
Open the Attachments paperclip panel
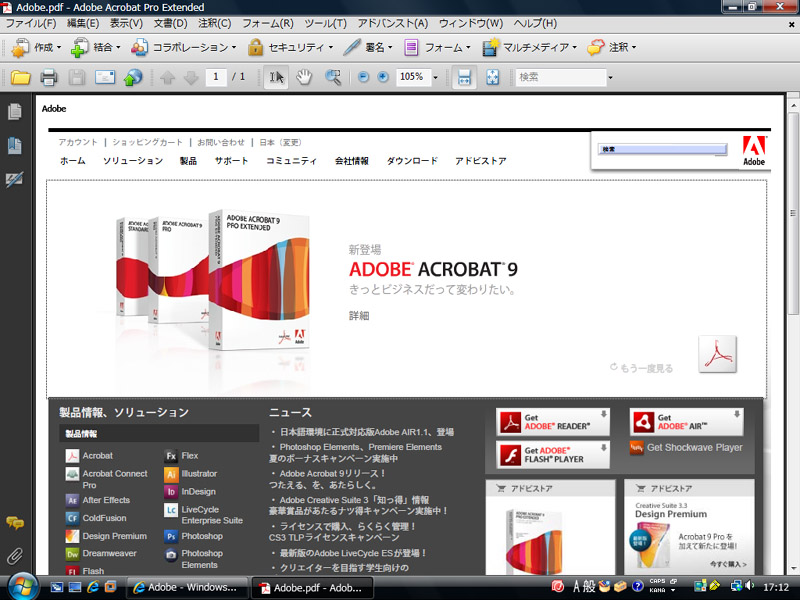coord(15,556)
